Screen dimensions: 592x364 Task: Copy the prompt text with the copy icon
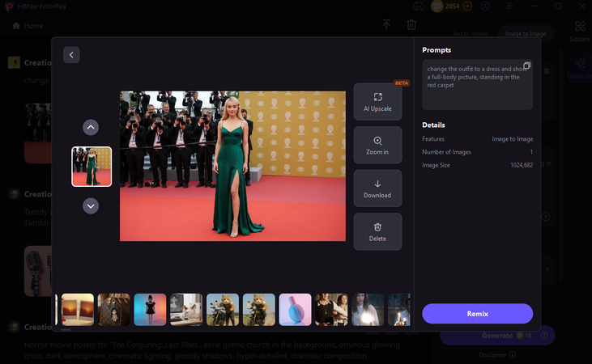coord(526,66)
